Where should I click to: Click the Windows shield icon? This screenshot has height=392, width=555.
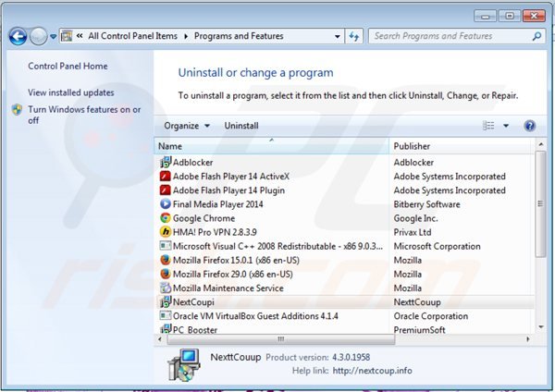point(17,110)
